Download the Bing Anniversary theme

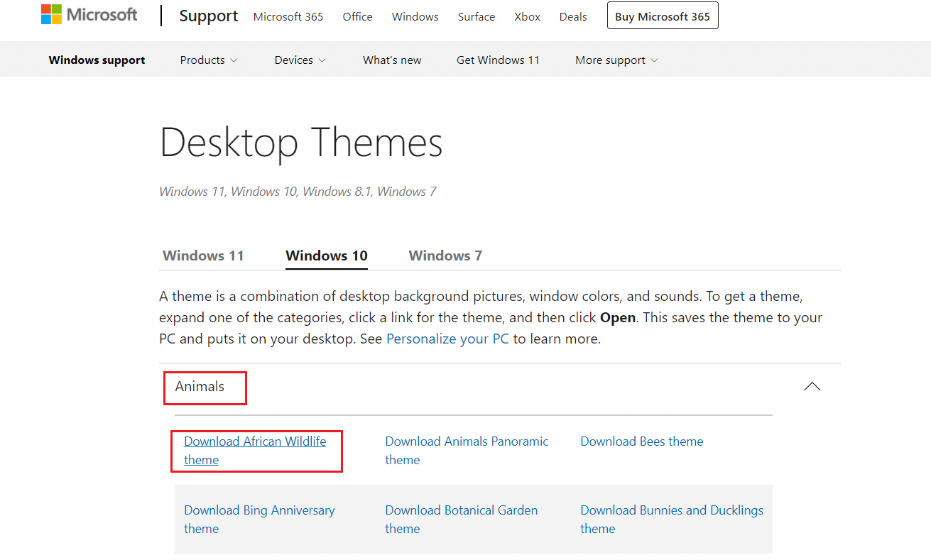tap(259, 519)
